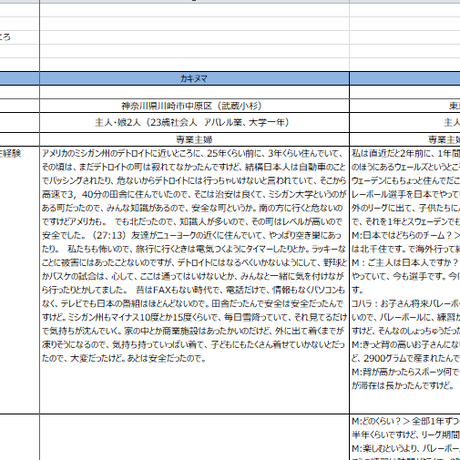Viewport: 460px width, 460px height.
Task: Click the empty cell directly below カキヌマ header
Action: click(x=194, y=92)
